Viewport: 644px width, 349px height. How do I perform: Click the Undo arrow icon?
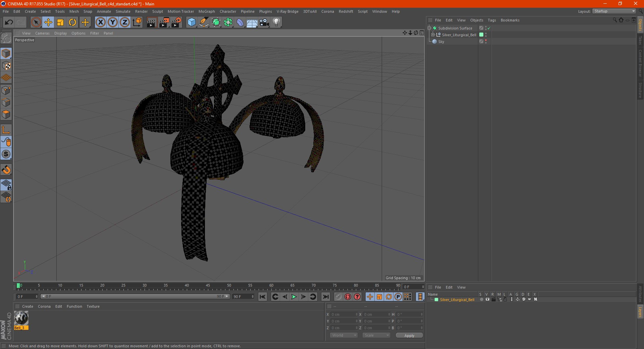[9, 22]
